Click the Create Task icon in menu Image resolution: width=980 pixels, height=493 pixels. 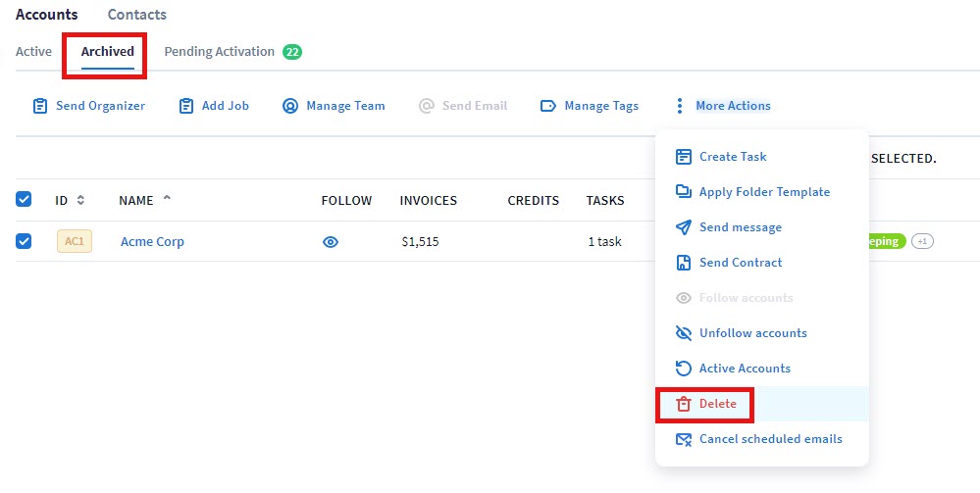click(684, 157)
